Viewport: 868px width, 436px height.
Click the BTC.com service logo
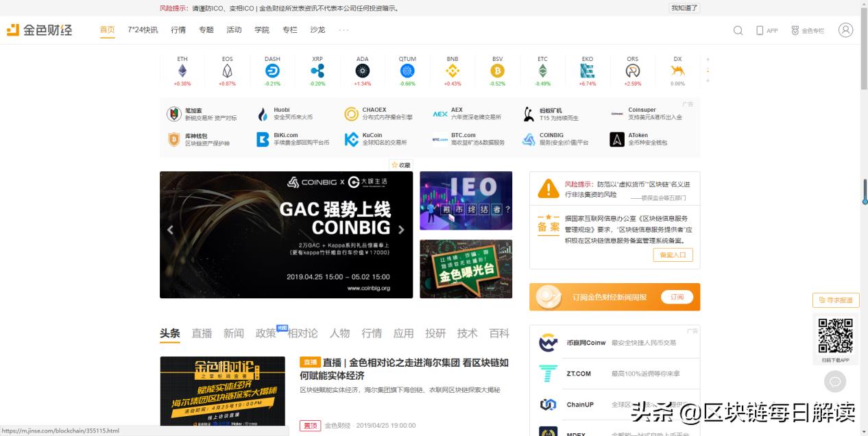pos(442,139)
